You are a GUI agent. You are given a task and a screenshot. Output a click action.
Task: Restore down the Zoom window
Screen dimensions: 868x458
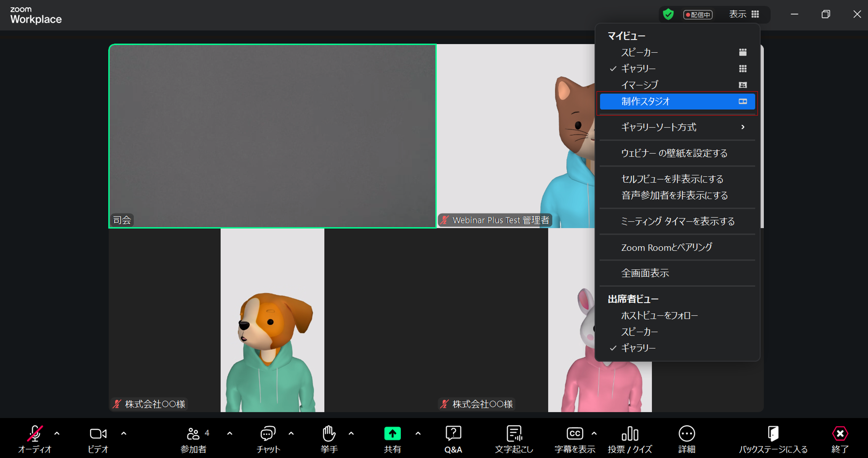pos(826,14)
